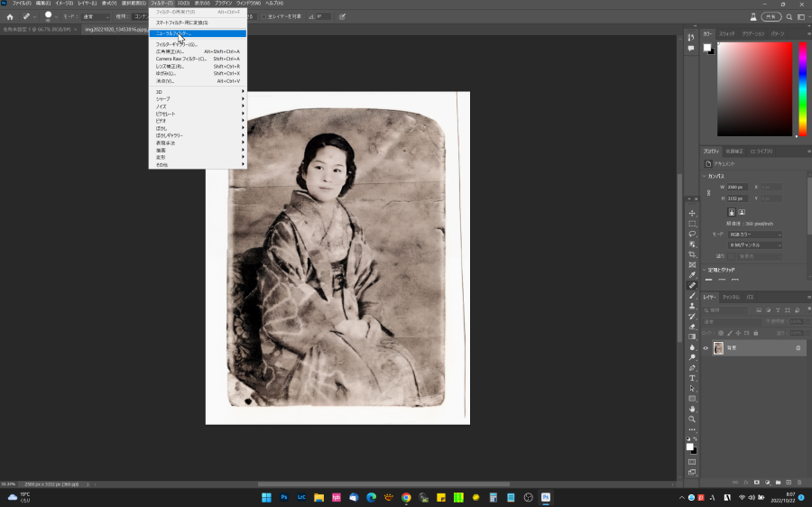Select the Blur tool
The width and height of the screenshot is (812, 507).
[x=692, y=347]
